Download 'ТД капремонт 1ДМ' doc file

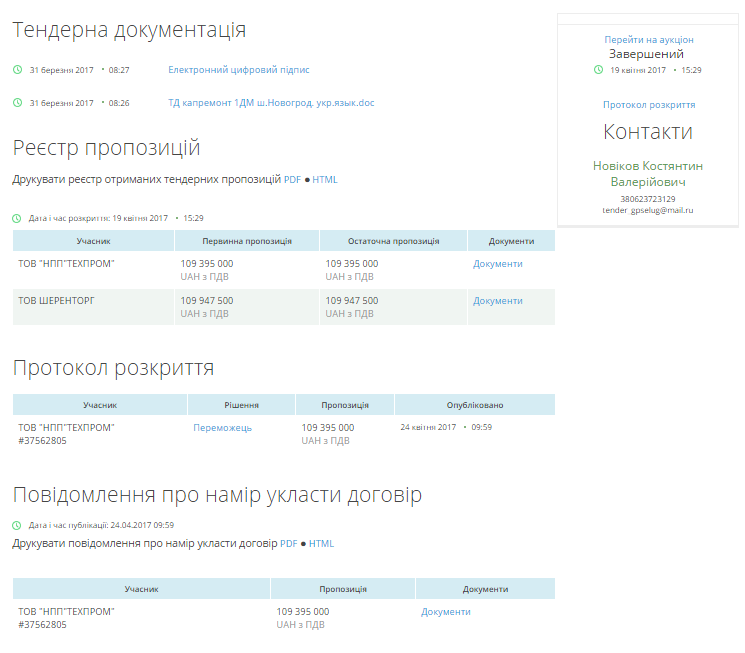point(271,103)
